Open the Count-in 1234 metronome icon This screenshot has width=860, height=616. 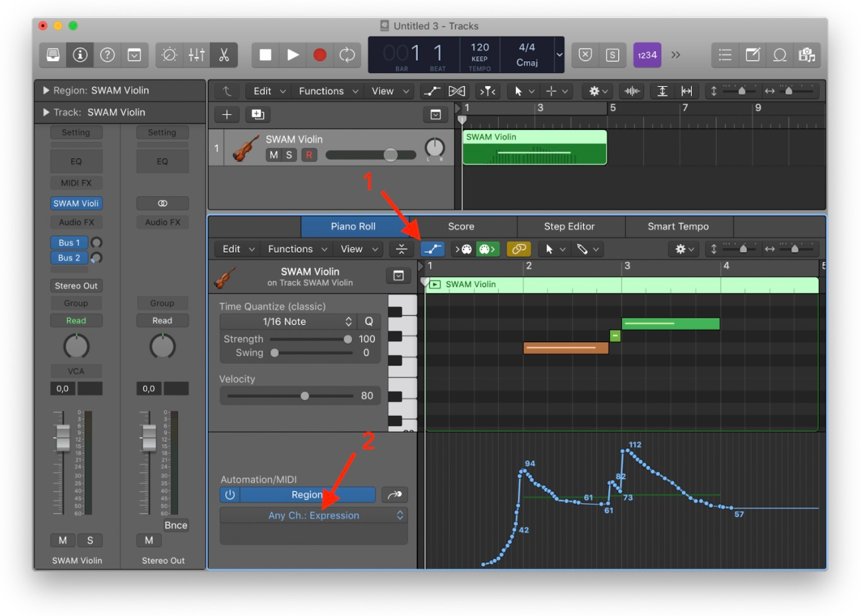point(647,55)
